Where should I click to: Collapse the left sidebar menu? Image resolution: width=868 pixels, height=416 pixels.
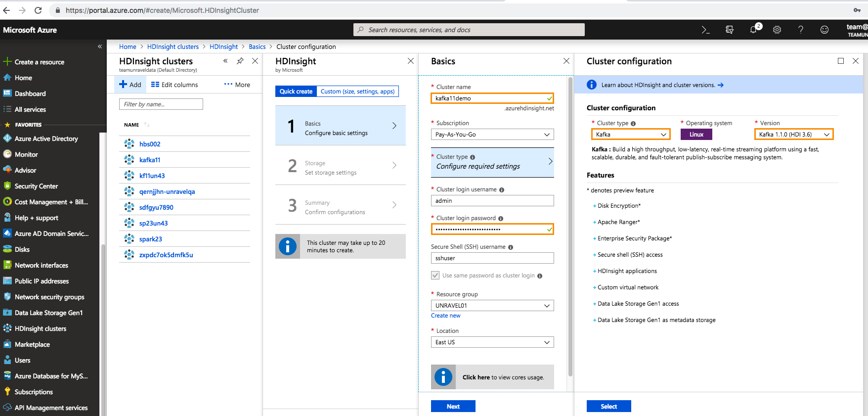[x=100, y=46]
